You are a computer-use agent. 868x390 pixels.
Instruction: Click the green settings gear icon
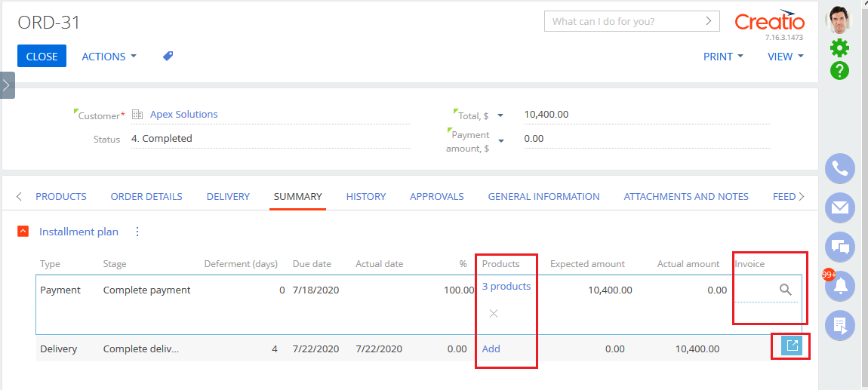[x=839, y=48]
